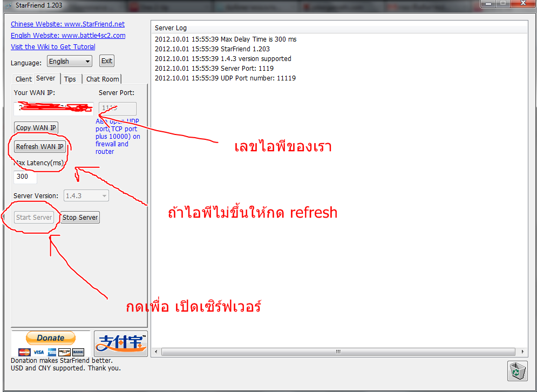Select log line 'StarFriend 1.203'
This screenshot has width=537, height=392.
(x=212, y=49)
